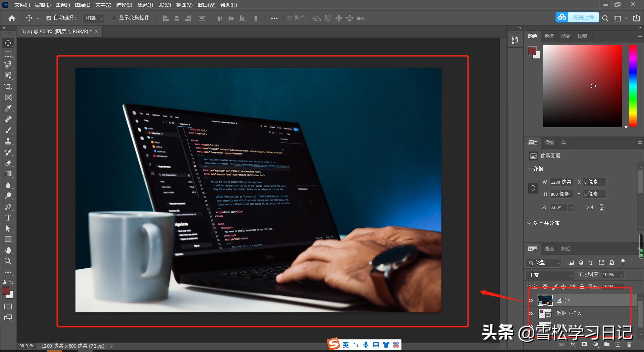Collapse the 变换 section

529,169
